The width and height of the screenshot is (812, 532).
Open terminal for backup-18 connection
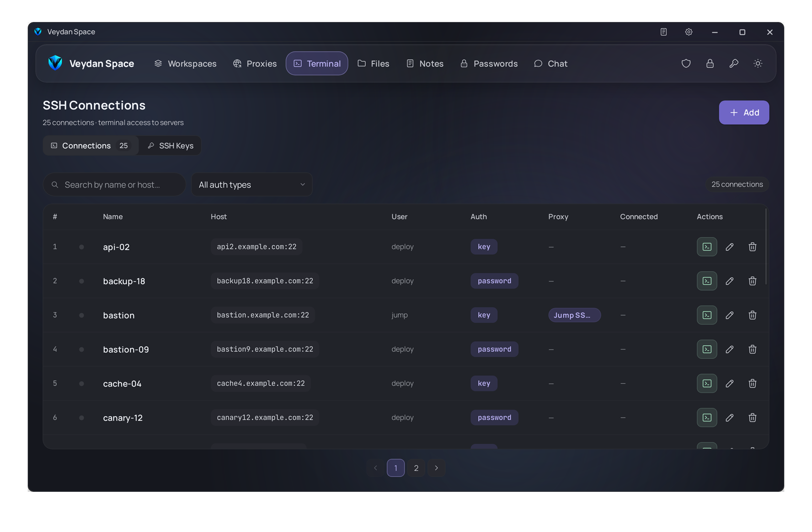707,281
